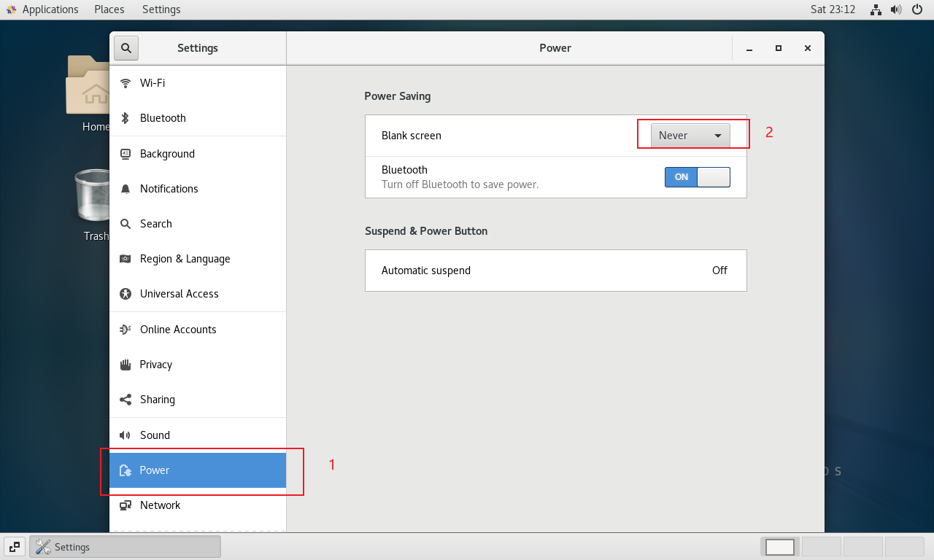This screenshot has height=560, width=934.
Task: Go to Region & Language panel
Action: click(x=185, y=259)
